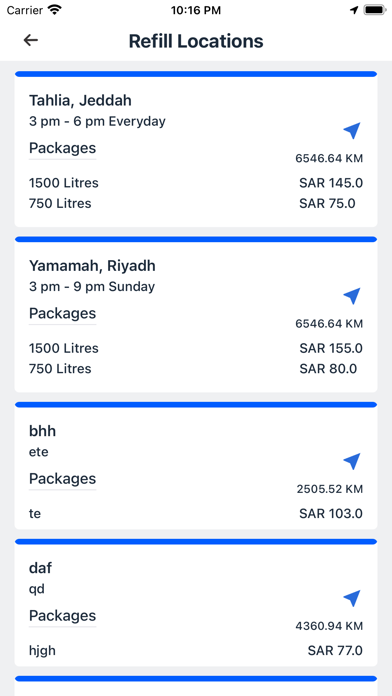Viewport: 392px width, 696px height.
Task: Open the bhh location card title
Action: point(43,431)
